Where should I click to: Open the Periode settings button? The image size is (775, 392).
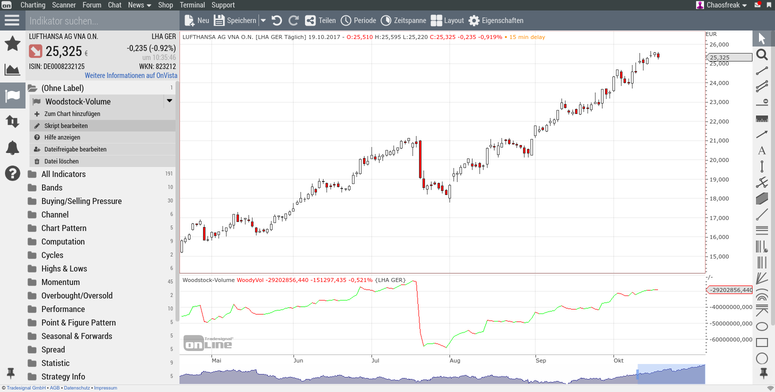click(358, 20)
